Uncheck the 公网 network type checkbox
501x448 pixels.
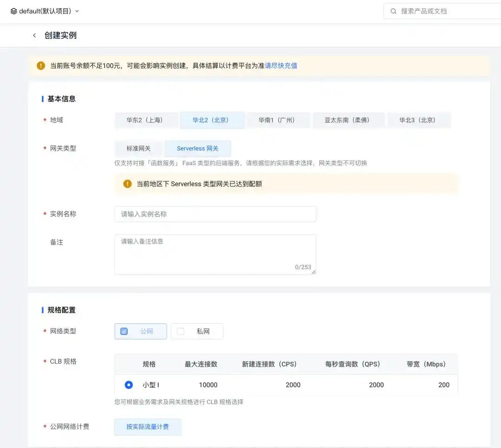tap(123, 331)
